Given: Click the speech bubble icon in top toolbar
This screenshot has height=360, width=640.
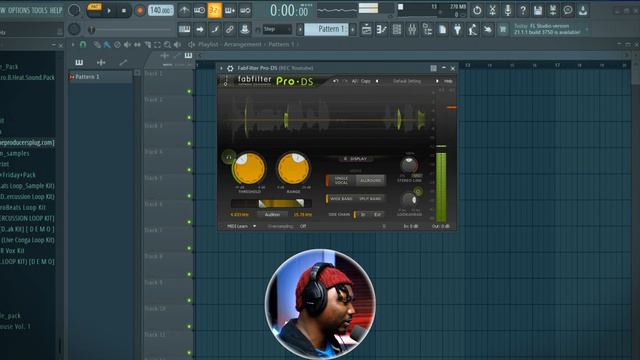Looking at the screenshot, I should click(x=568, y=10).
